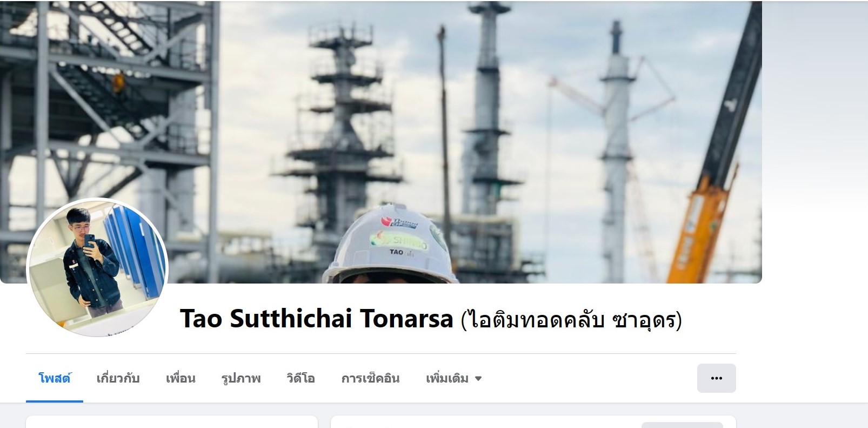The width and height of the screenshot is (868, 428).
Task: Open the เกี่ยวกับ tab
Action: pos(118,378)
